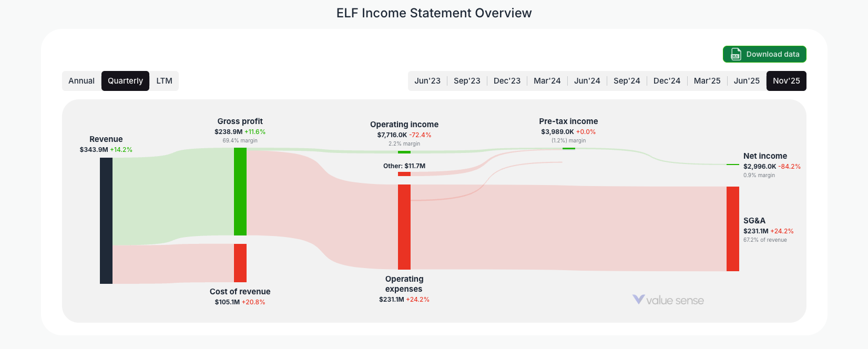Select the Mar'24 period

tap(547, 80)
